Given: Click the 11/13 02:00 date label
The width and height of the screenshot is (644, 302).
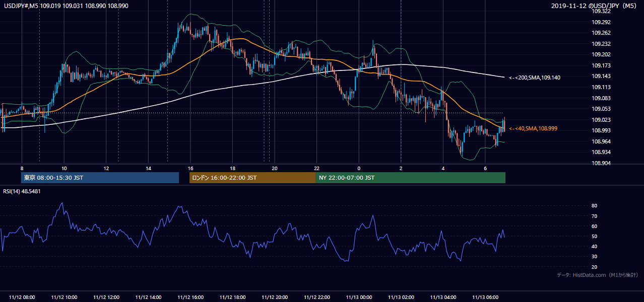Looking at the screenshot, I should [x=401, y=297].
